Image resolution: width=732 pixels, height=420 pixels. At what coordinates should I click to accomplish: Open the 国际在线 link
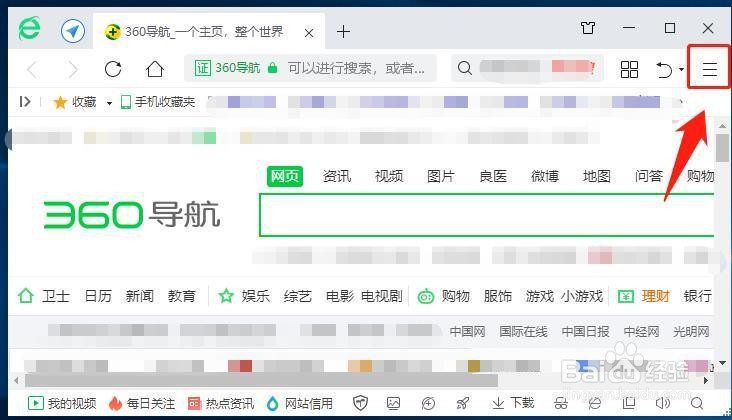pyautogui.click(x=523, y=332)
